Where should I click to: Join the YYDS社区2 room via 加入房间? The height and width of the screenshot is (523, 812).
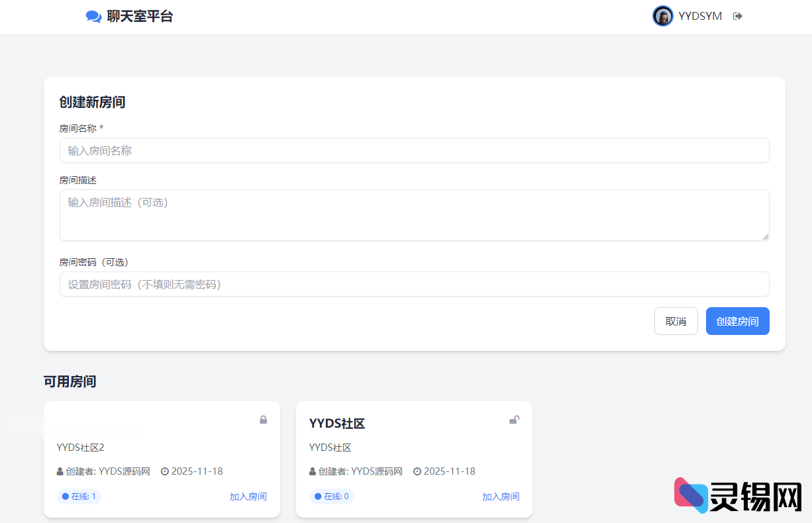248,497
